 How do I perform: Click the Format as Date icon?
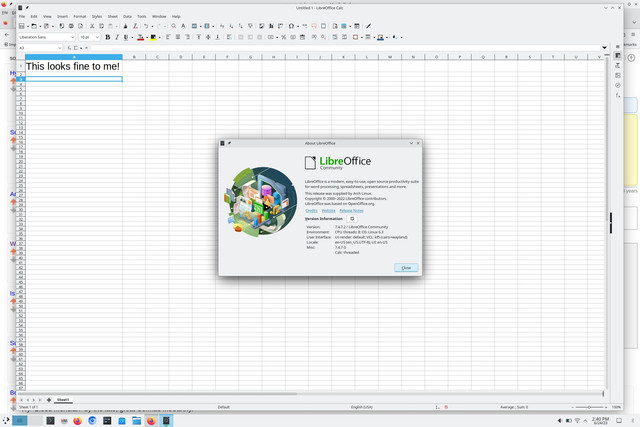click(x=302, y=37)
